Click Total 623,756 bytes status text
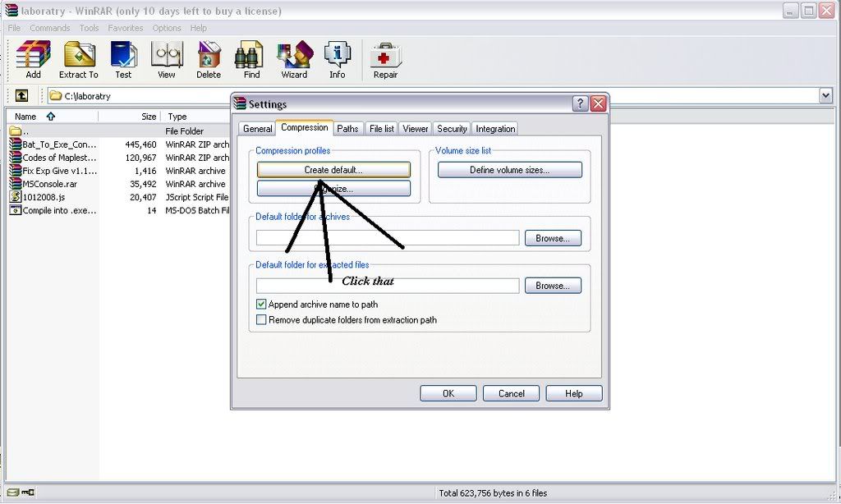This screenshot has height=504, width=841. coord(493,493)
